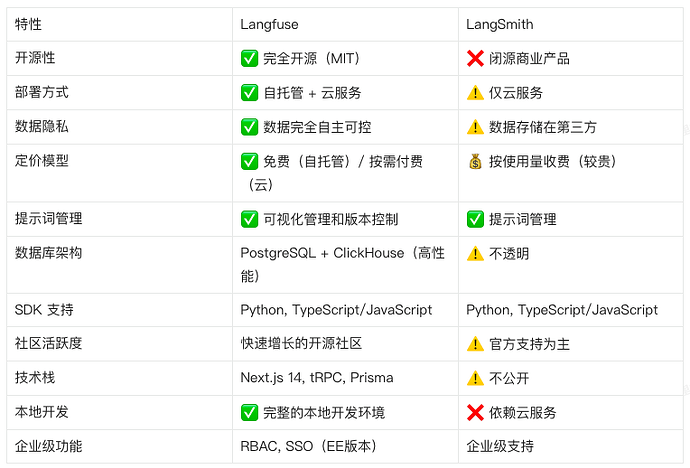This screenshot has height=468, width=690.
Task: Click the 快速增长的开源社区 cell
Action: click(x=301, y=344)
